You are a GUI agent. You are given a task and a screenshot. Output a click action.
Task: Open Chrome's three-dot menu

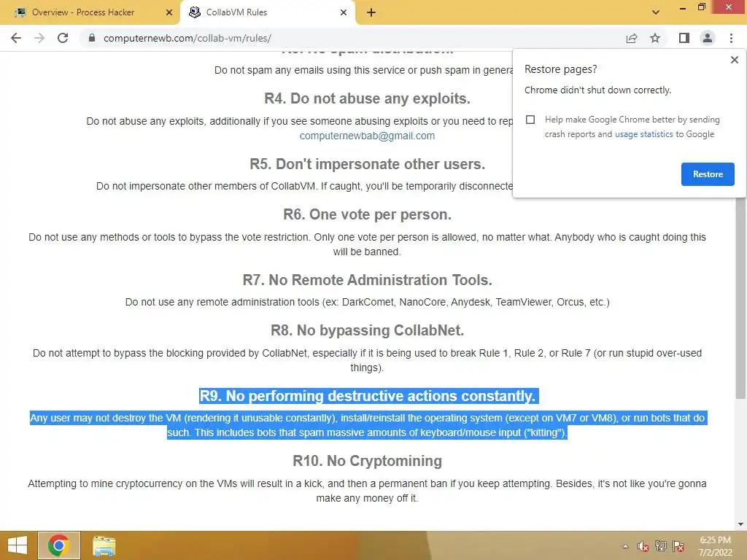(x=731, y=38)
